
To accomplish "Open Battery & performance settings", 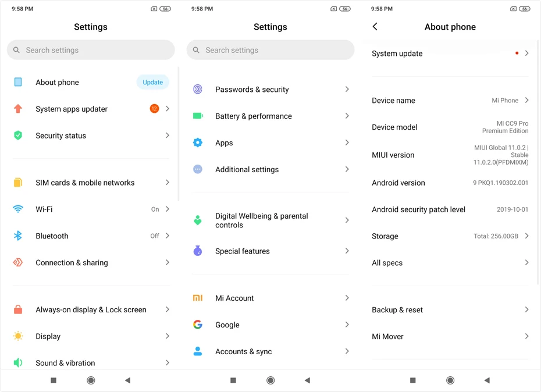I will tap(270, 116).
